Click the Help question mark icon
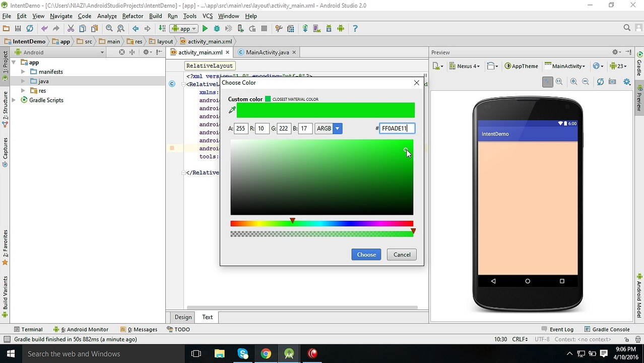The height and width of the screenshot is (363, 644). 355,29
